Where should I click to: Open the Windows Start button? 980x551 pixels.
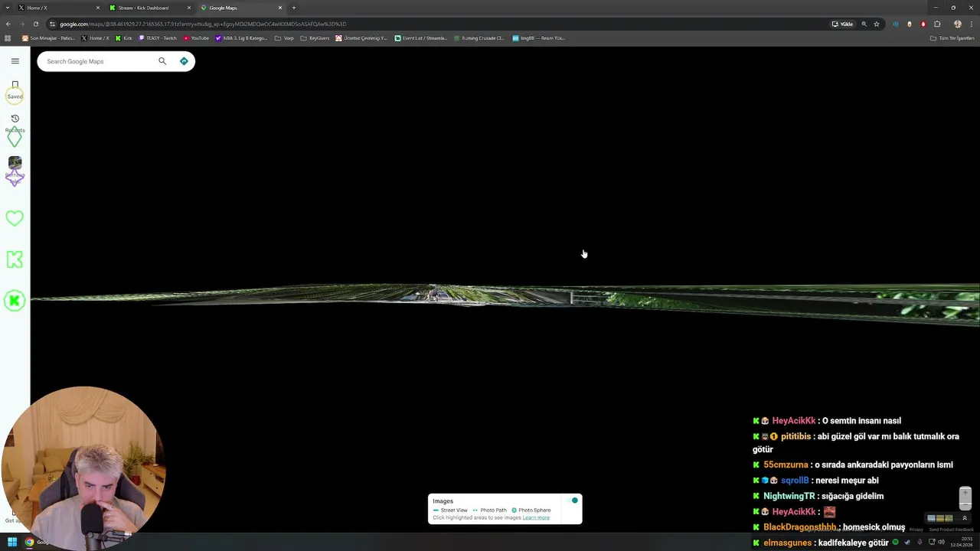click(x=12, y=542)
